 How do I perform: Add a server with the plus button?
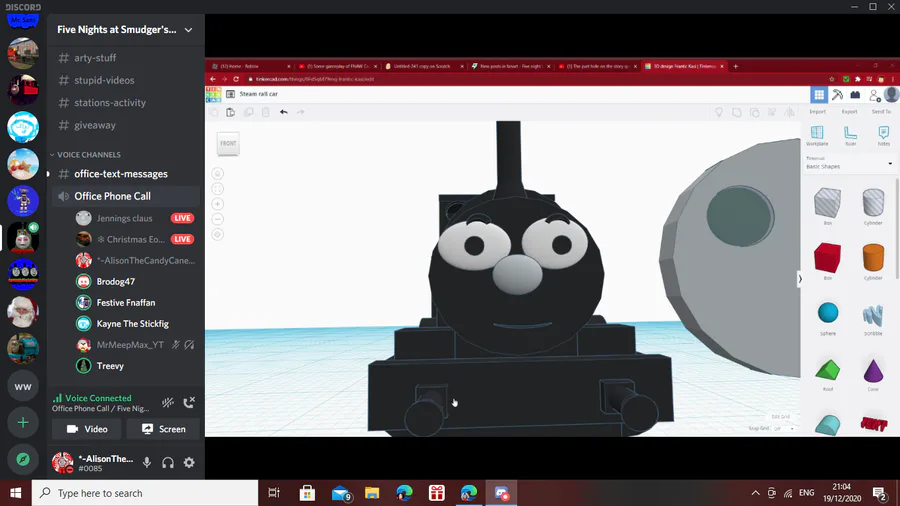23,423
